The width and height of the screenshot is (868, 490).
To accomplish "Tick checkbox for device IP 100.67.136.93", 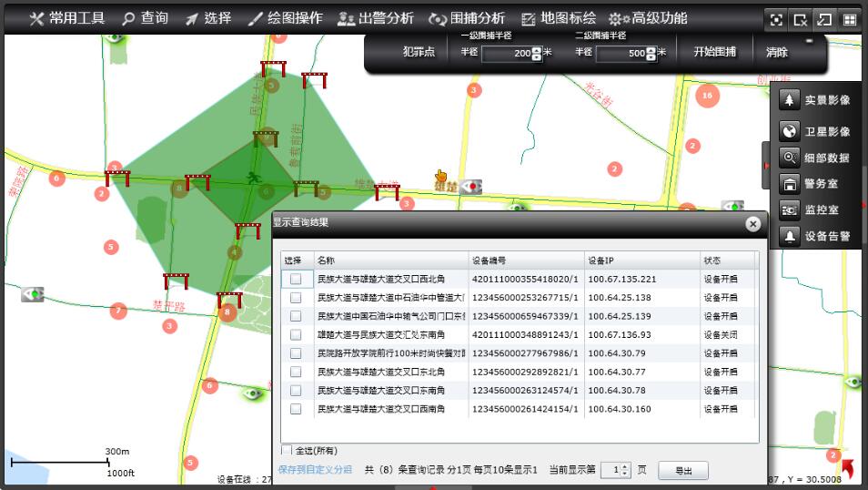I will click(296, 335).
